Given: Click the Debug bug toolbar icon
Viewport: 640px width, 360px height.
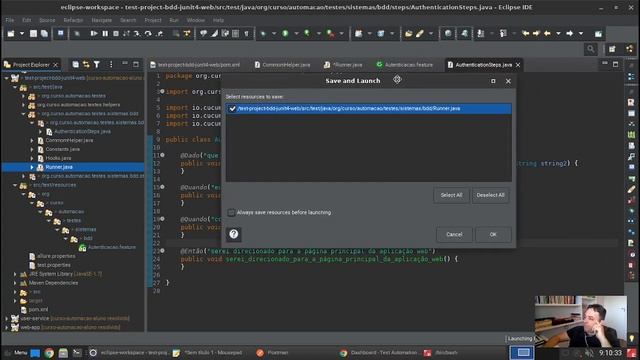Looking at the screenshot, I should coord(263,33).
